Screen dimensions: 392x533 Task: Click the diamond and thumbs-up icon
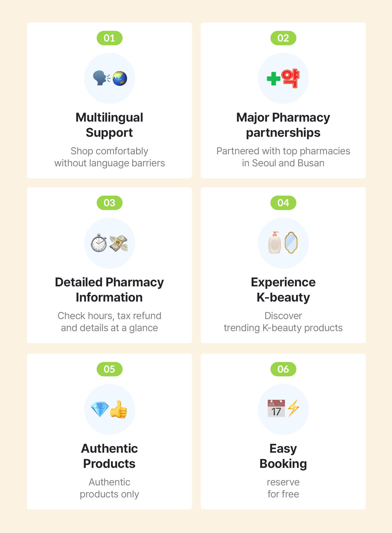pyautogui.click(x=109, y=409)
